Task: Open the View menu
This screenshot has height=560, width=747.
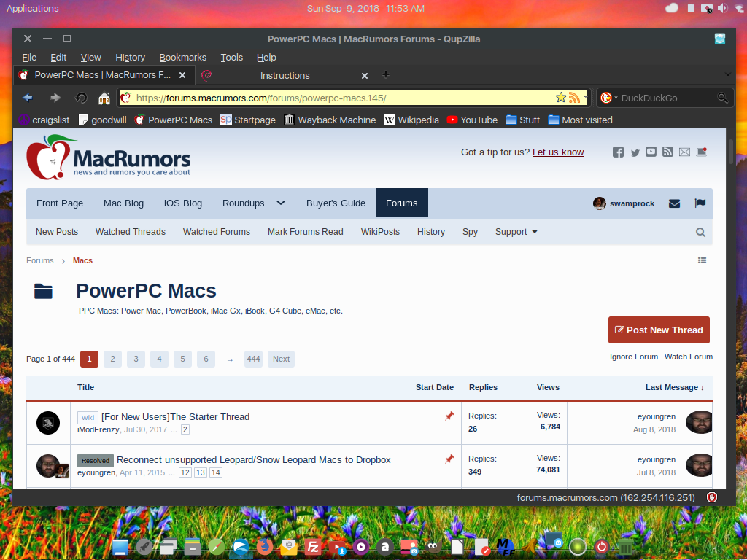Action: point(90,57)
